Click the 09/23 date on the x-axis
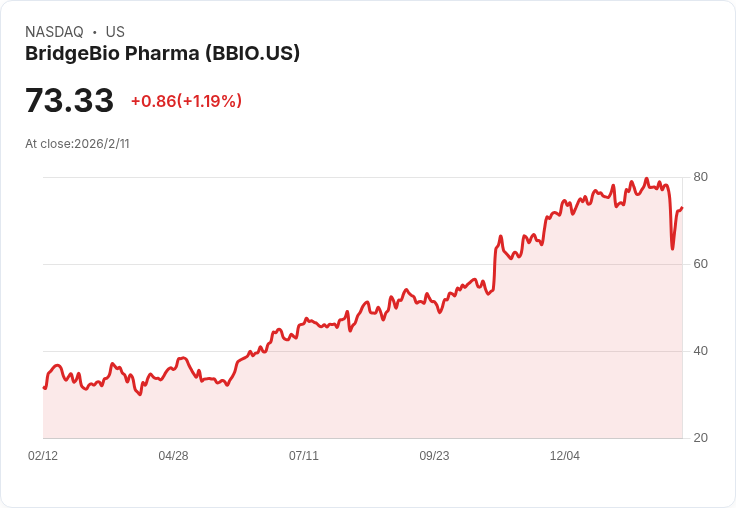The height and width of the screenshot is (508, 736). pos(434,456)
